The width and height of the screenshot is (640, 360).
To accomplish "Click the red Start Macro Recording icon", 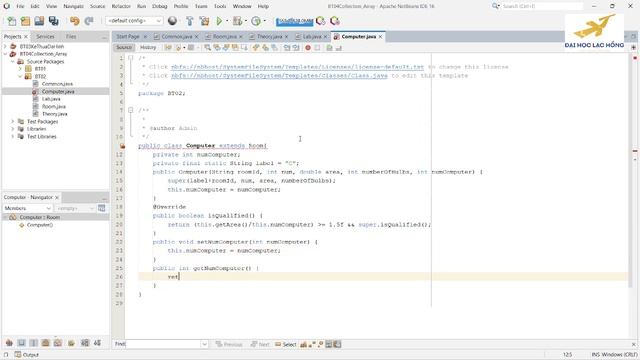I will click(308, 48).
